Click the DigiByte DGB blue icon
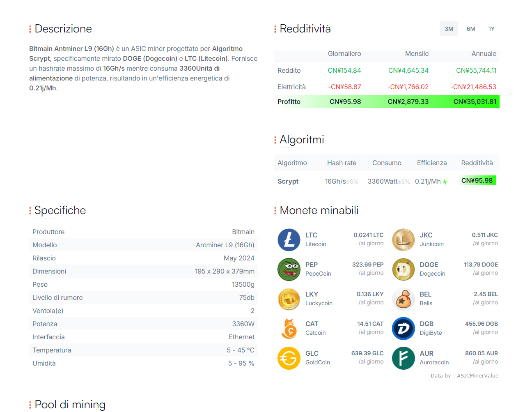 click(404, 329)
